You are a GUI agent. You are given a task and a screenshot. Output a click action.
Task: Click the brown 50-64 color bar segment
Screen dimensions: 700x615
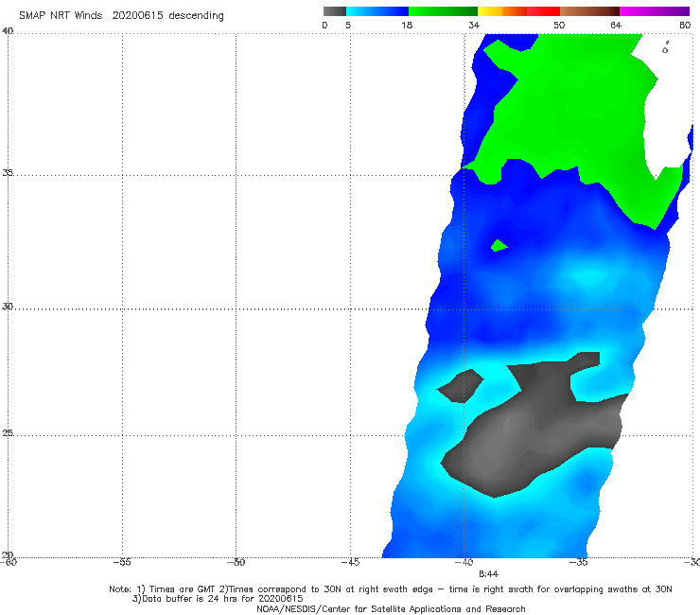click(589, 11)
